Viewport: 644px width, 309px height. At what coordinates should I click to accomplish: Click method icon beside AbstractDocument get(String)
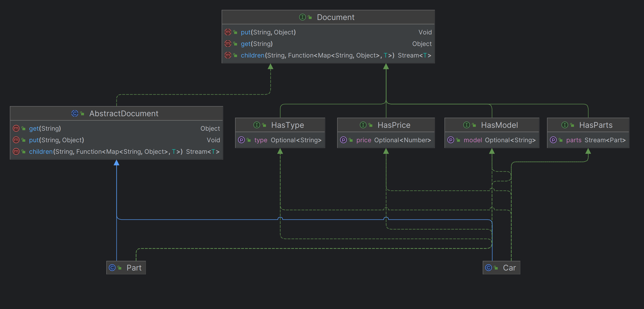pos(16,129)
